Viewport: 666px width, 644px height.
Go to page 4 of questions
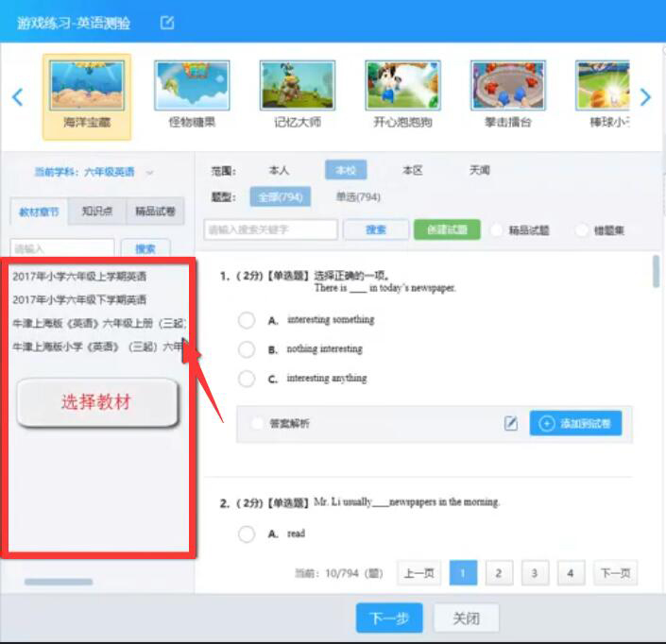tap(571, 573)
